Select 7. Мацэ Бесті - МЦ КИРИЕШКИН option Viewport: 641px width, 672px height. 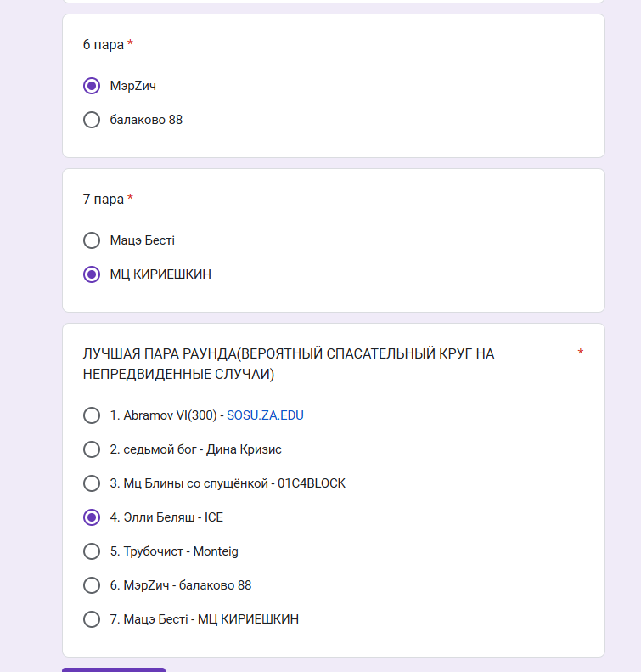92,619
